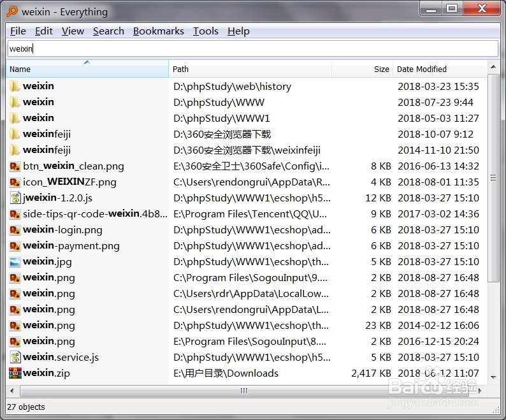Click the Everything magnifier icon in title bar
Image resolution: width=506 pixels, height=420 pixels.
pyautogui.click(x=12, y=11)
